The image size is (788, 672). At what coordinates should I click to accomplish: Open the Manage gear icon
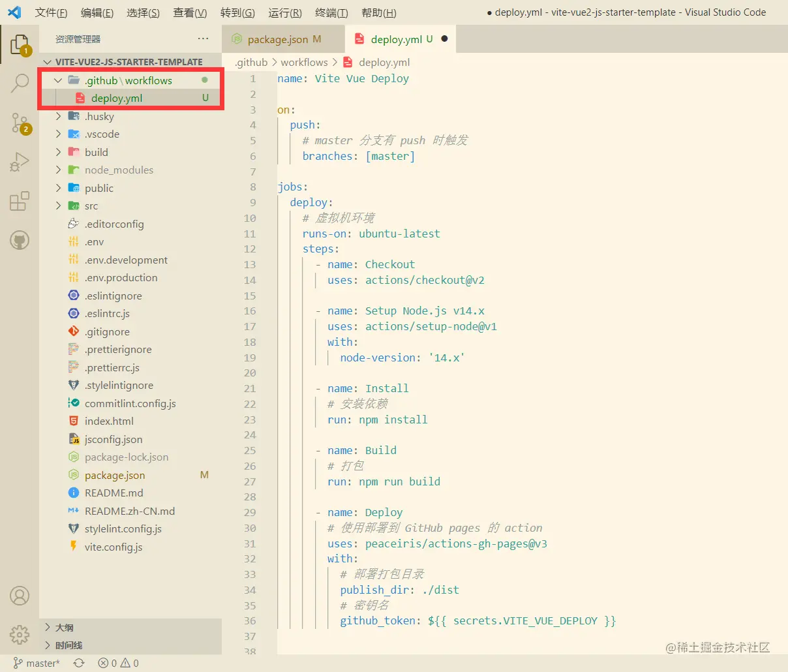[20, 634]
